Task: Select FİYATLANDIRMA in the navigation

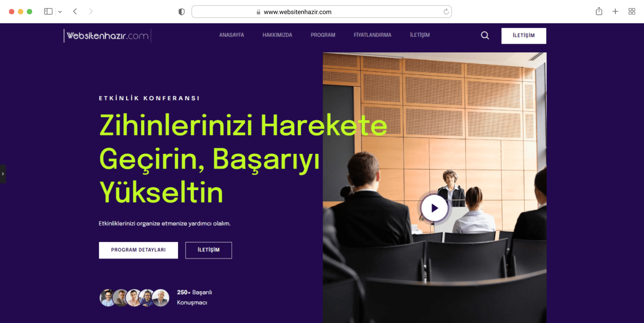Action: click(373, 35)
